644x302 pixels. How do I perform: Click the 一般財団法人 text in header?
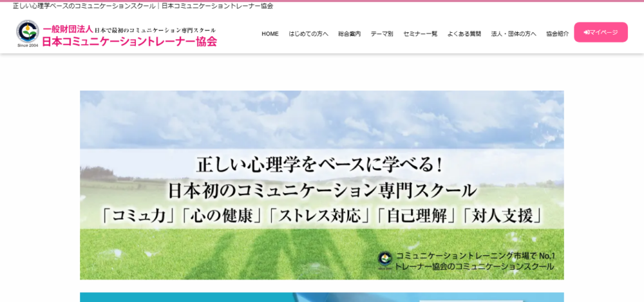[x=68, y=30]
